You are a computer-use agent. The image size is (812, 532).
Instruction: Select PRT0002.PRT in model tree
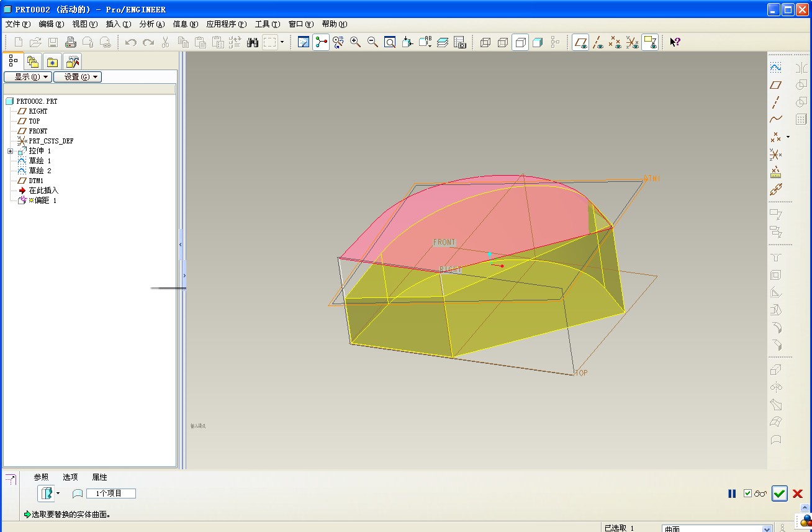pyautogui.click(x=37, y=101)
